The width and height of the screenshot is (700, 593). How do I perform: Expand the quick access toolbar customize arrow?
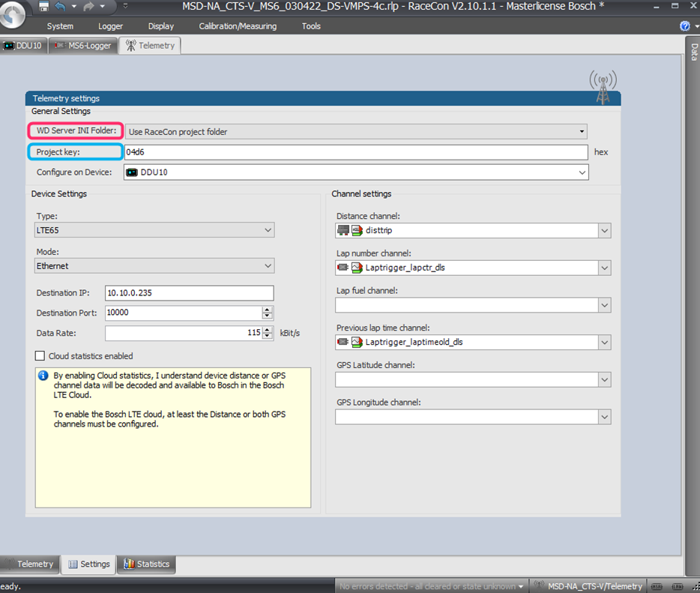(x=125, y=6)
